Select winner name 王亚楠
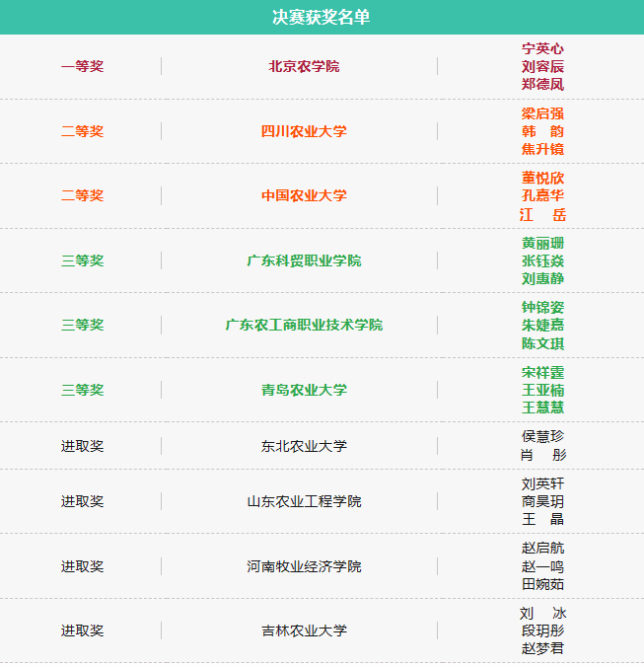This screenshot has width=644, height=666. [x=542, y=390]
